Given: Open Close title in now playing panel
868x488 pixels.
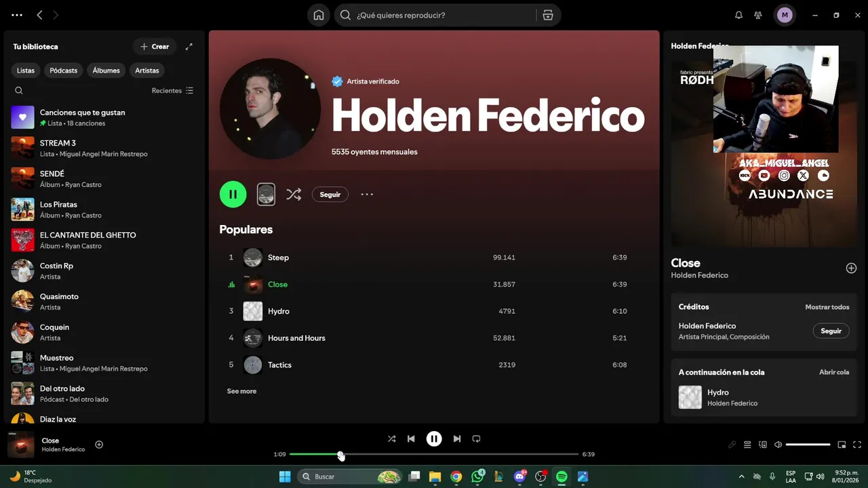Looking at the screenshot, I should (x=686, y=263).
